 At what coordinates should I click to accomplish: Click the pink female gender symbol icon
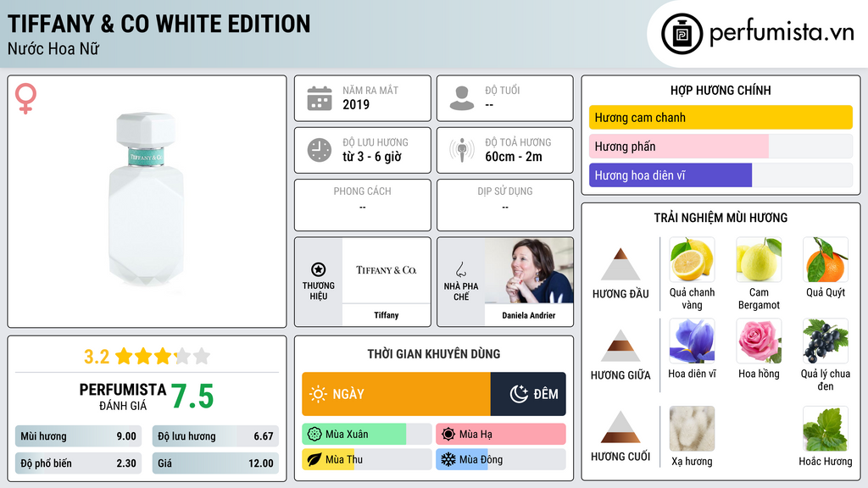click(x=25, y=98)
